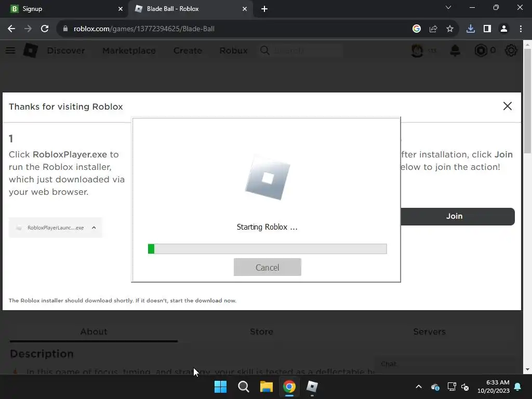
Task: Click the address bar URL
Action: (144, 29)
